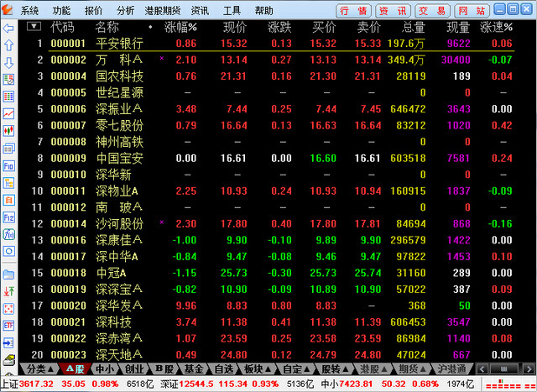Image resolution: width=537 pixels, height=392 pixels.
Task: Click the back arrow sidebar icon
Action: 8,28
